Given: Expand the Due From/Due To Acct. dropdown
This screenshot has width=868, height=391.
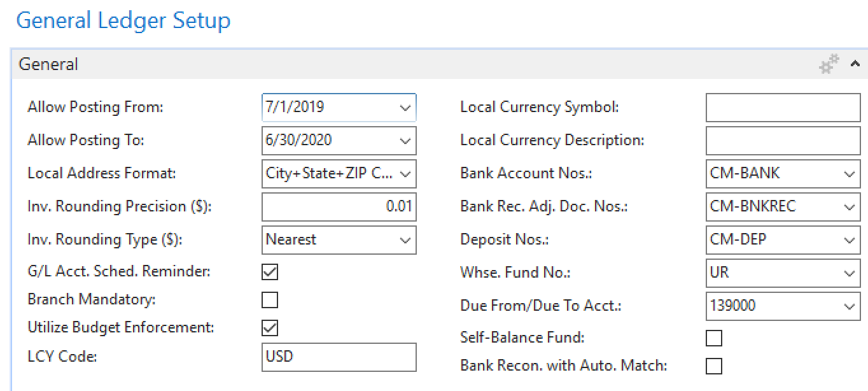Looking at the screenshot, I should [x=849, y=306].
